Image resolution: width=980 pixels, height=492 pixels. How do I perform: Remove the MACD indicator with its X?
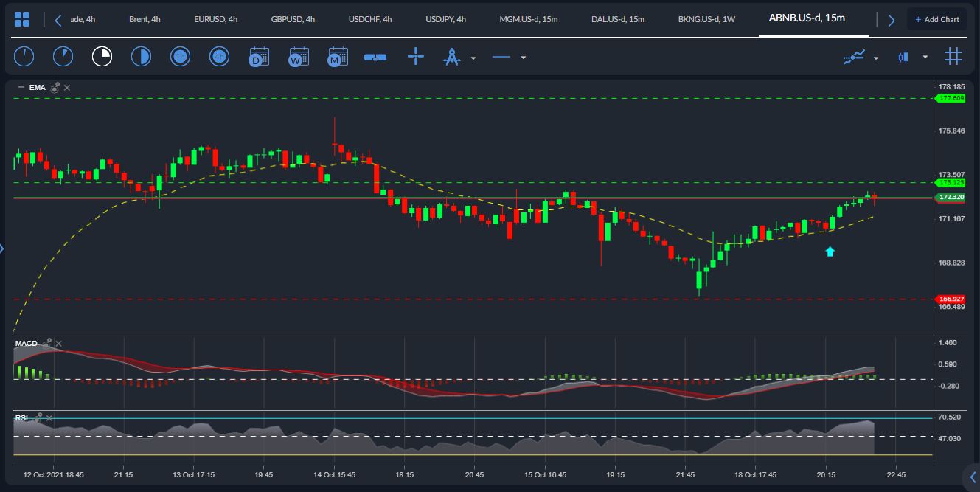tap(58, 344)
